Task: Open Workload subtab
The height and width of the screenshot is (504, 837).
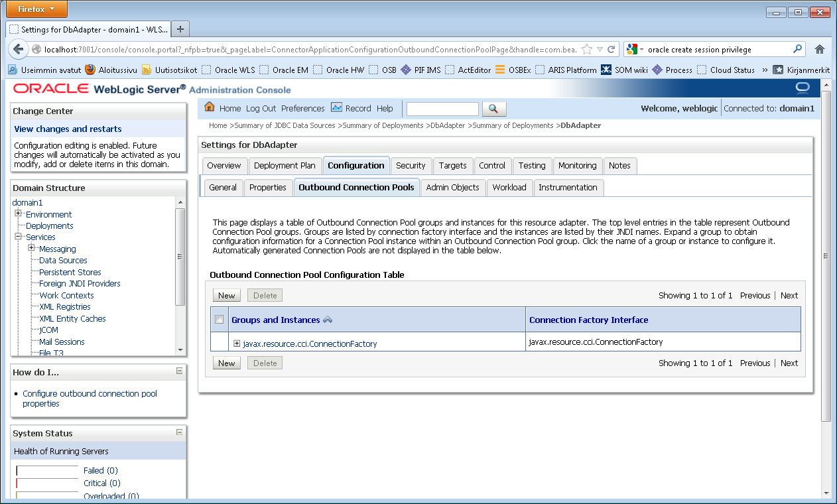Action: [x=509, y=188]
